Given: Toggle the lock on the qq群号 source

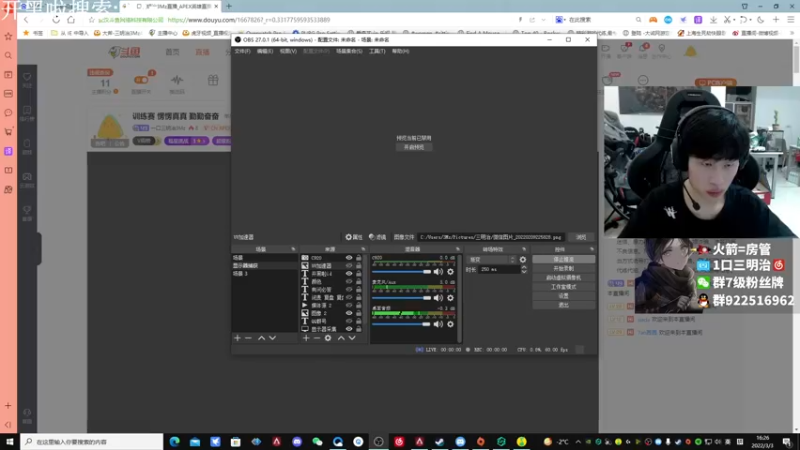Looking at the screenshot, I should coord(359,321).
